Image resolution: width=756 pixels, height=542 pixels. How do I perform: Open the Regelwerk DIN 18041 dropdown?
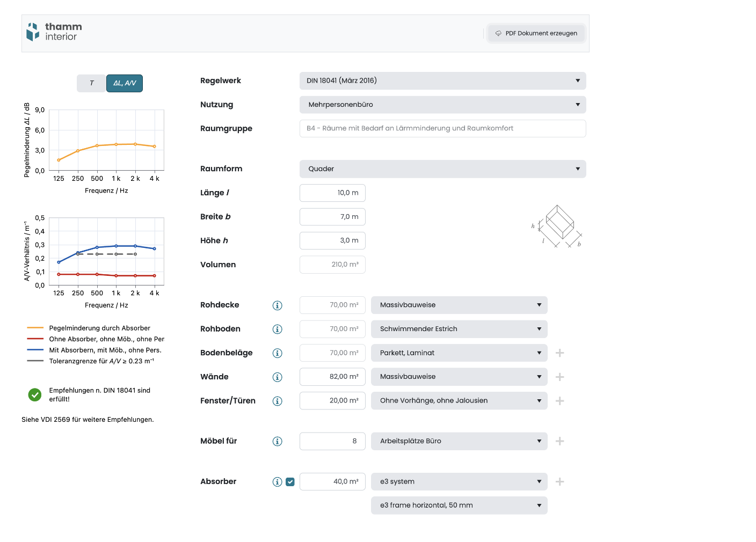[442, 80]
